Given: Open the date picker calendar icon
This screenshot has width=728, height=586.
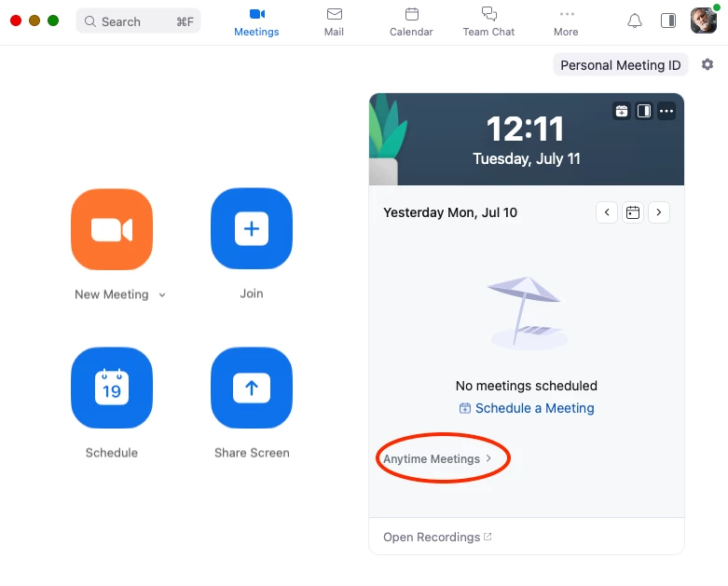Looking at the screenshot, I should pos(633,212).
